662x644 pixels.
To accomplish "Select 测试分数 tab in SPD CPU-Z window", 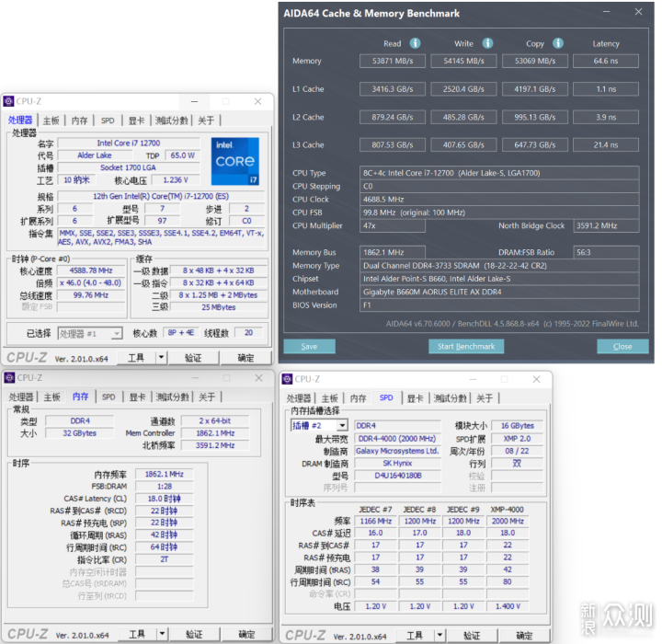I will coord(450,398).
